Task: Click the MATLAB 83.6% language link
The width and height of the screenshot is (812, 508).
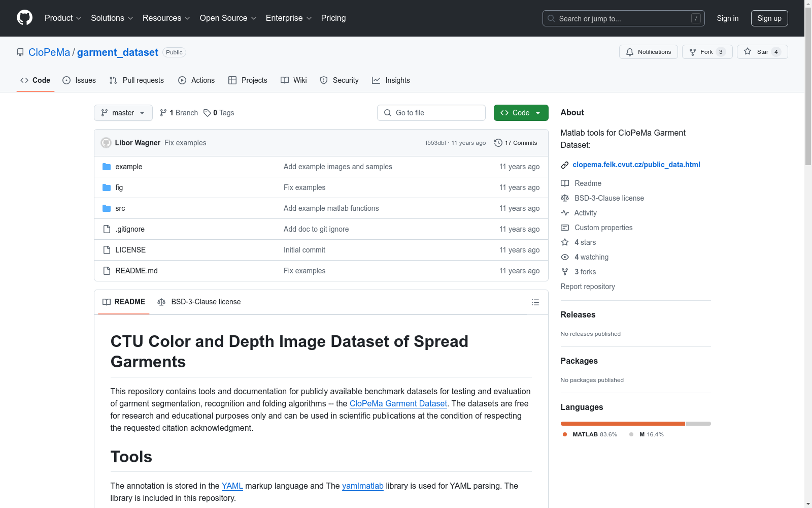Action: [x=590, y=434]
